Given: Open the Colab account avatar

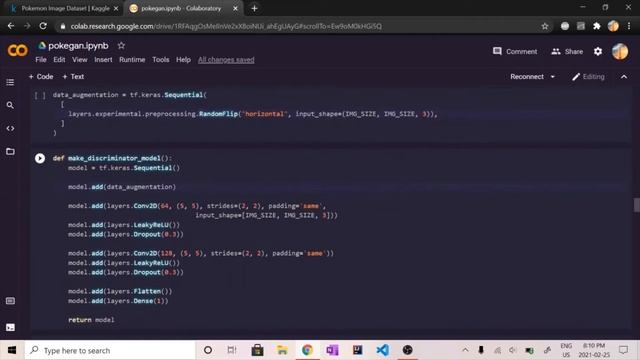Looking at the screenshot, I should pyautogui.click(x=620, y=51).
